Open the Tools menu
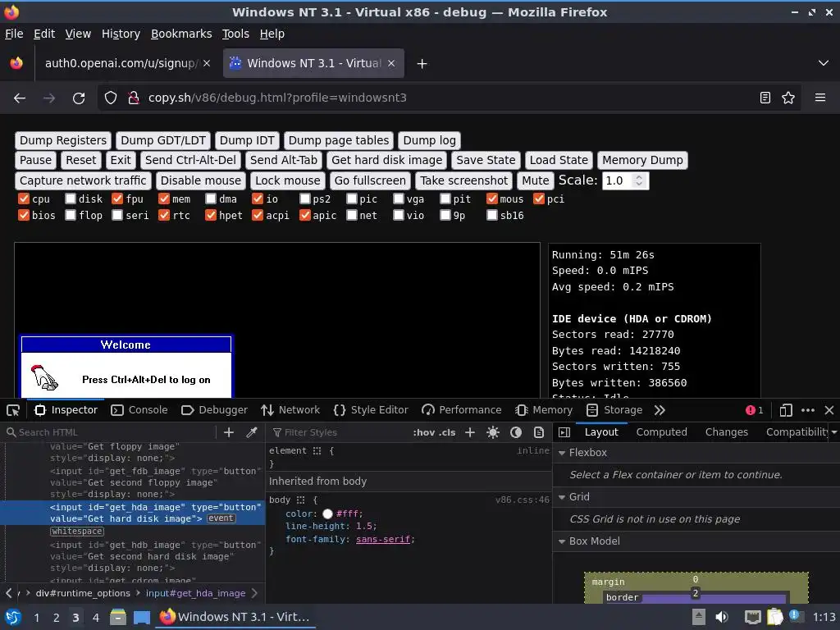This screenshot has width=840, height=630. click(x=235, y=34)
